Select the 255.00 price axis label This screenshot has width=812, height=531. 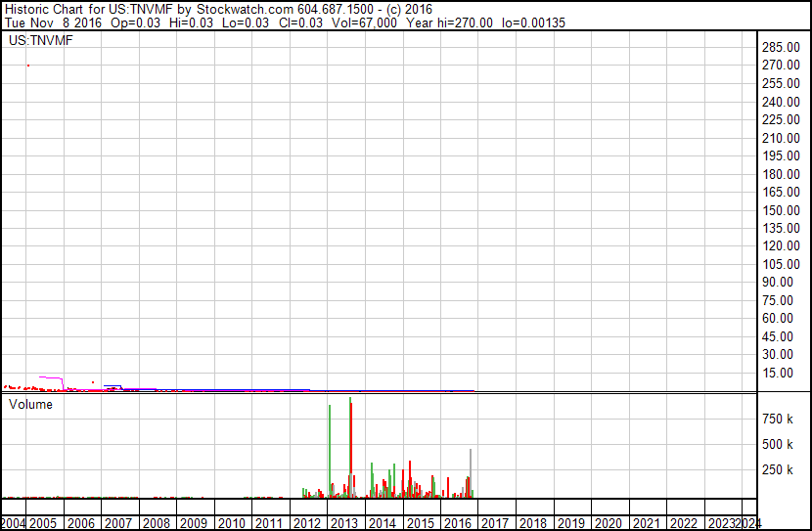pos(781,83)
